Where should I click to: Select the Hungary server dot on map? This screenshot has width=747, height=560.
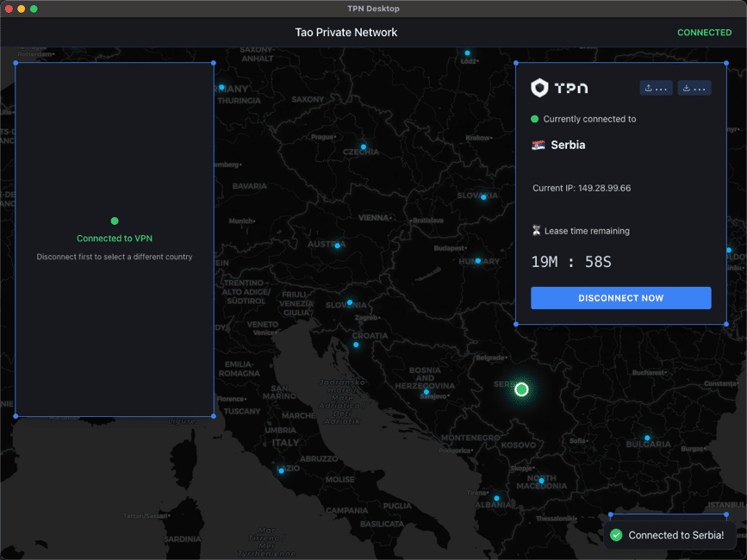[x=478, y=260]
